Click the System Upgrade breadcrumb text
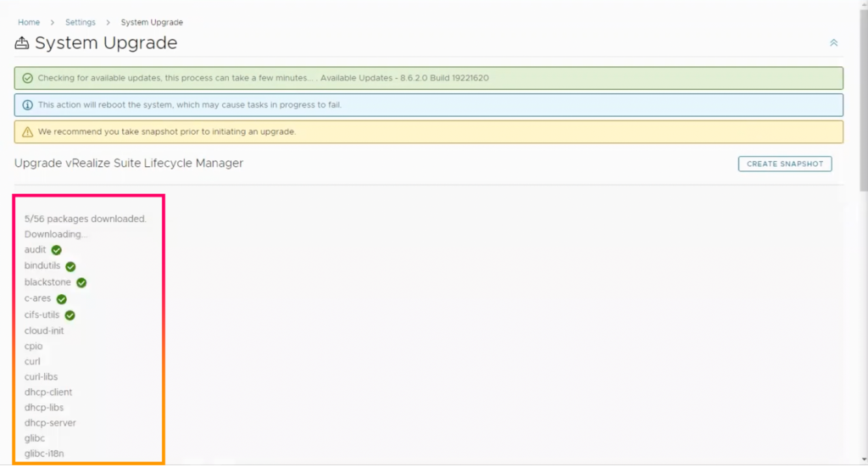The width and height of the screenshot is (868, 467). [152, 22]
